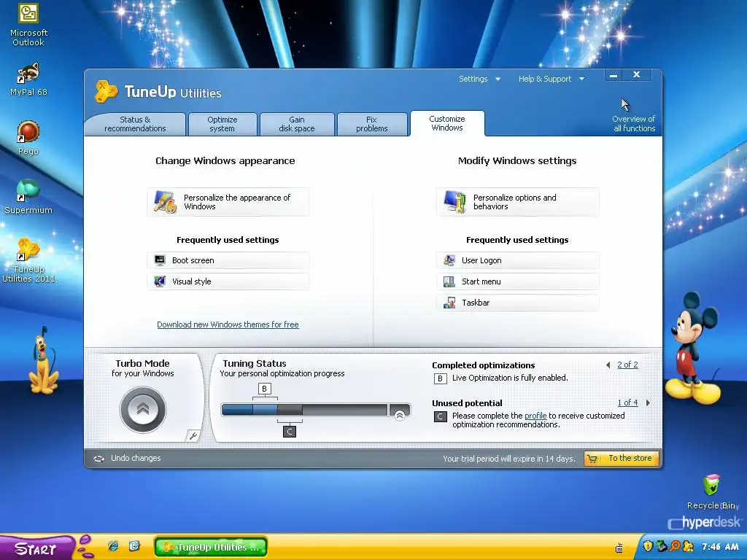The image size is (747, 560).
Task: Click the B marker on tuning progress
Action: (x=264, y=389)
